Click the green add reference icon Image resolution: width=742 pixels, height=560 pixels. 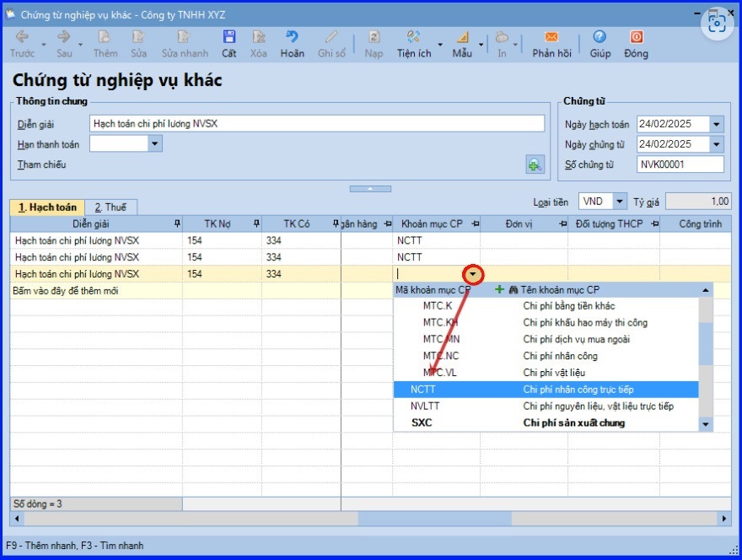[x=535, y=164]
